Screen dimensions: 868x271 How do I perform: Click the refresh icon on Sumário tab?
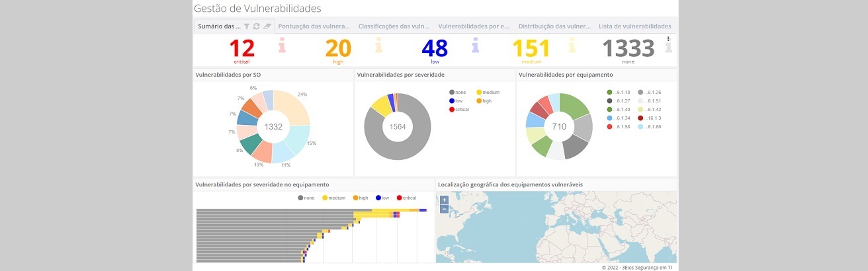click(257, 26)
